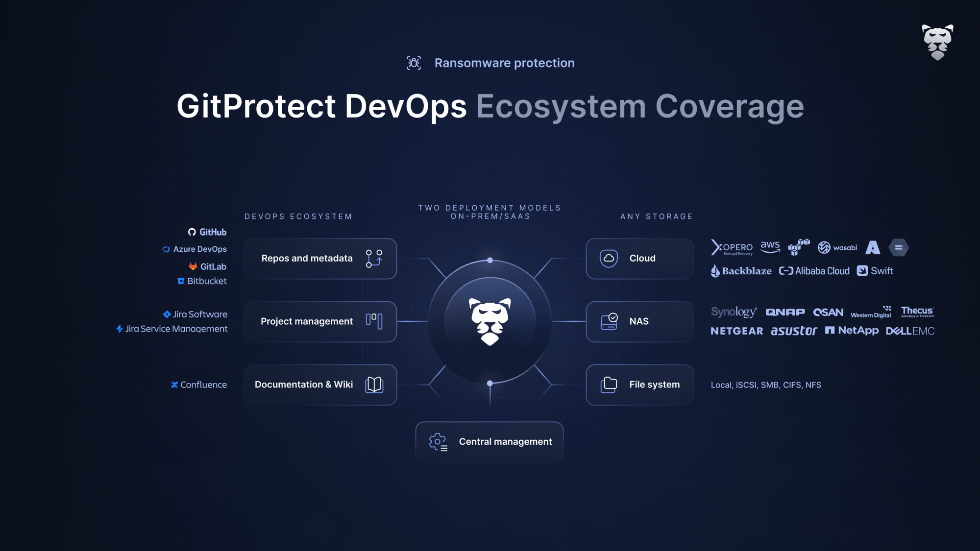Select the Swift storage logo

click(x=876, y=271)
